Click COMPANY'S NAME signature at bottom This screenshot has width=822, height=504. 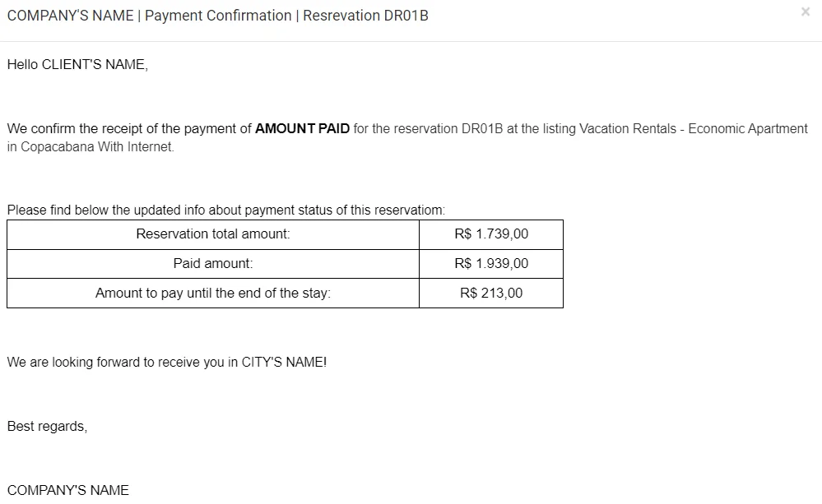pyautogui.click(x=68, y=490)
